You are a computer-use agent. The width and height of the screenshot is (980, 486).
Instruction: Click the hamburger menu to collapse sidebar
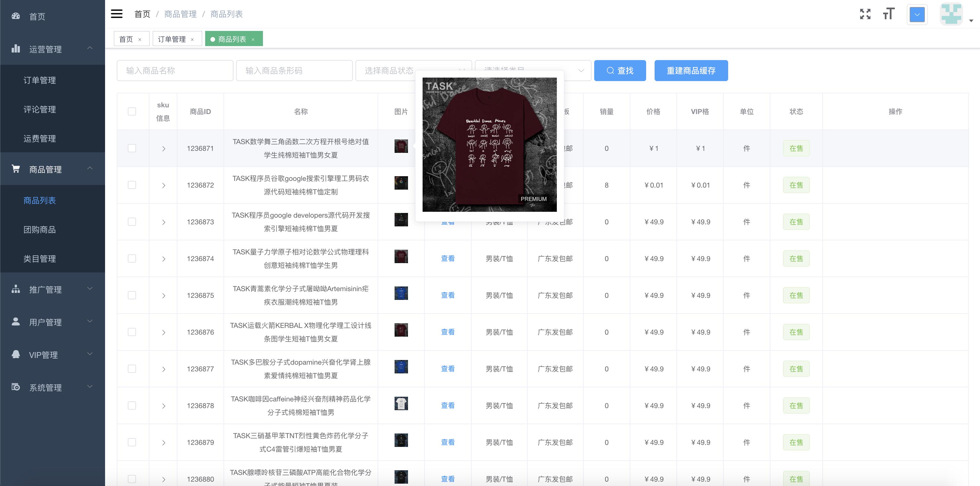(116, 14)
